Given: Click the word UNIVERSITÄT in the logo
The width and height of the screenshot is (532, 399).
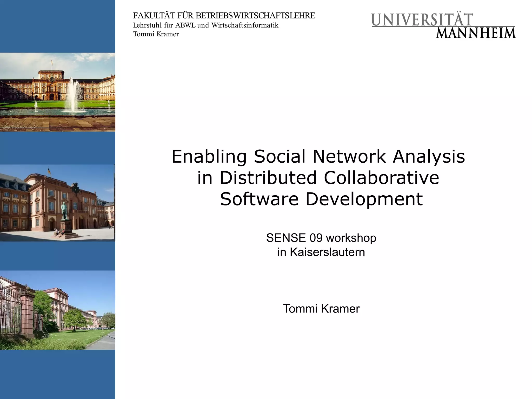Looking at the screenshot, I should coord(422,20).
